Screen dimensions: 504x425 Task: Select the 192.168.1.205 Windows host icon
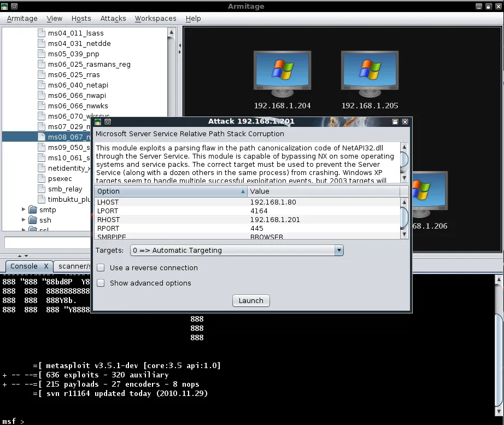point(370,72)
